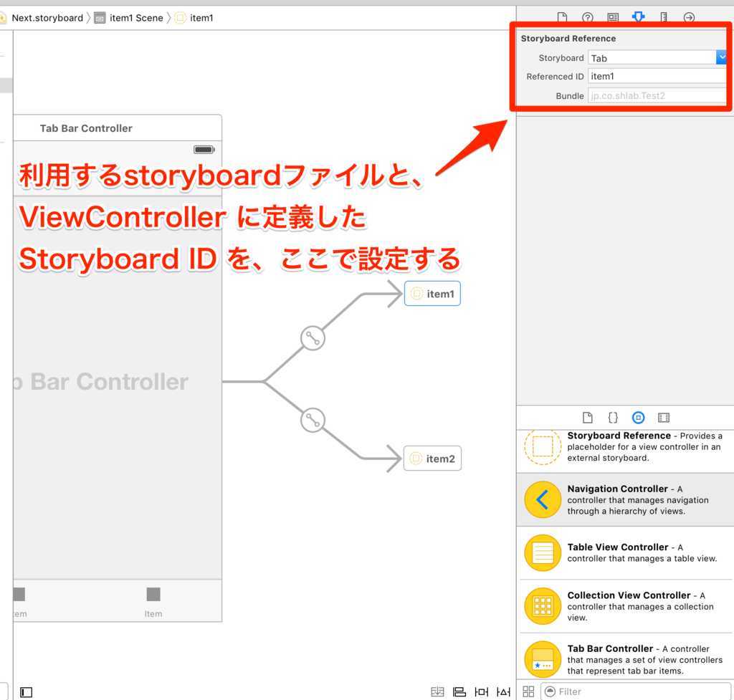The image size is (734, 700).
Task: Open the Attributes inspector tab
Action: tap(638, 17)
